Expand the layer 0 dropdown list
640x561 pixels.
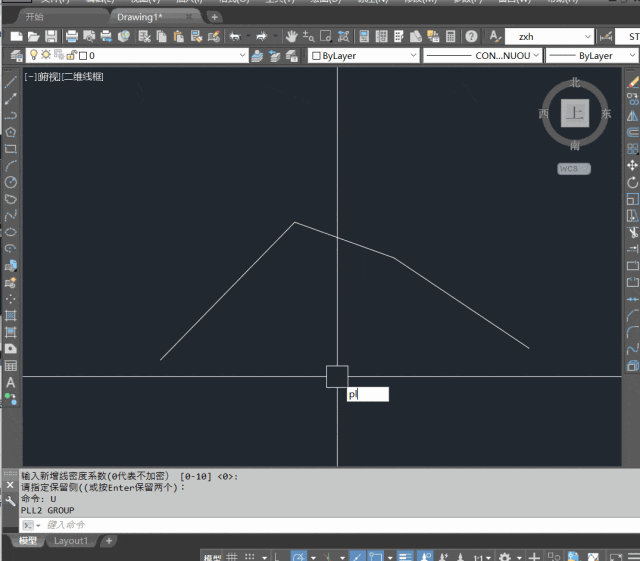coord(242,55)
